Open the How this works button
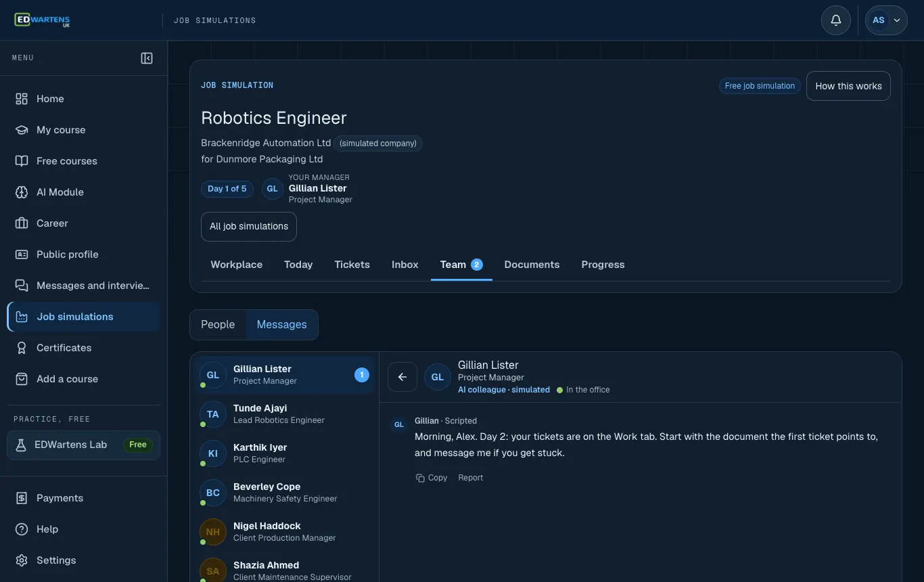 (848, 86)
